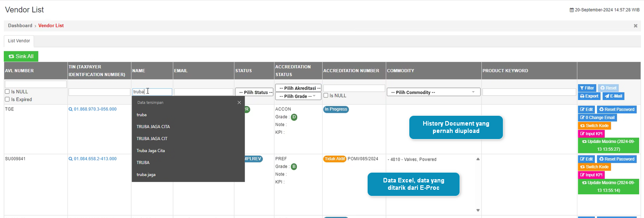Click Switch Kode button for TGE
Viewport: 644px width, 218px height.
(595, 126)
